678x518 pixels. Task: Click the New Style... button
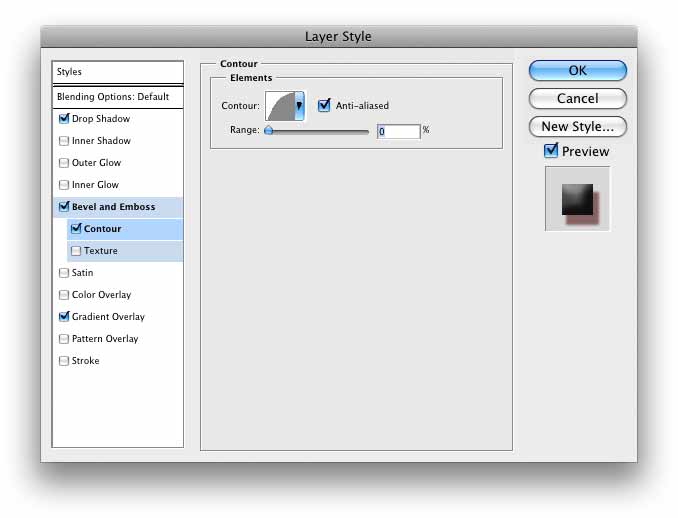click(578, 127)
